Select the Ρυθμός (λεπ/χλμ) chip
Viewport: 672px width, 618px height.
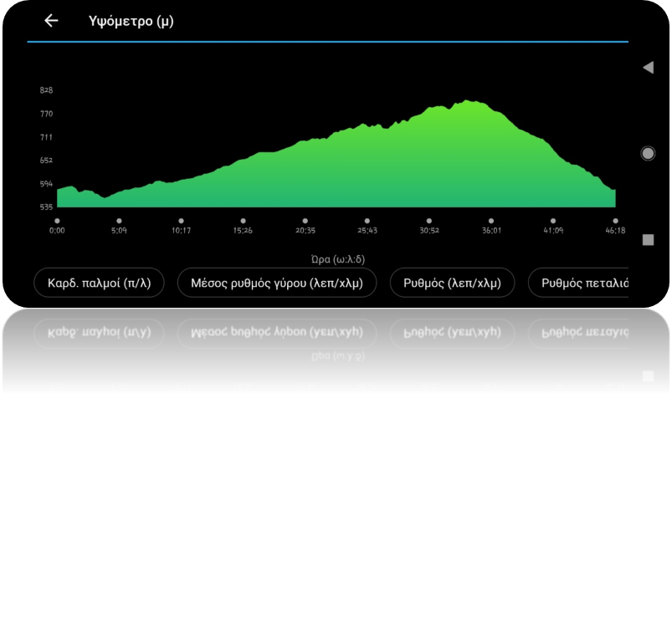pos(452,283)
